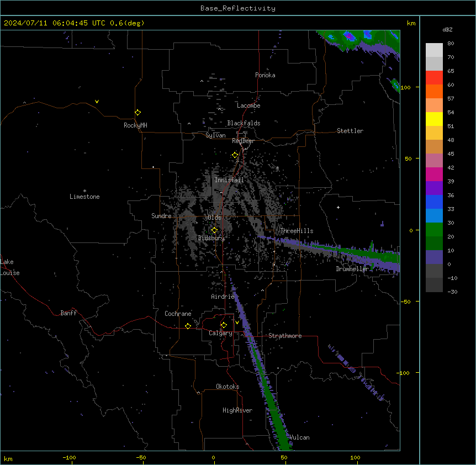Click the Stettler city label
Viewport: 476px width, 465px height.
pos(350,131)
